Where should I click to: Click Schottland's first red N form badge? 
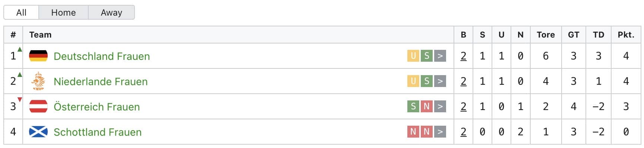tap(413, 132)
